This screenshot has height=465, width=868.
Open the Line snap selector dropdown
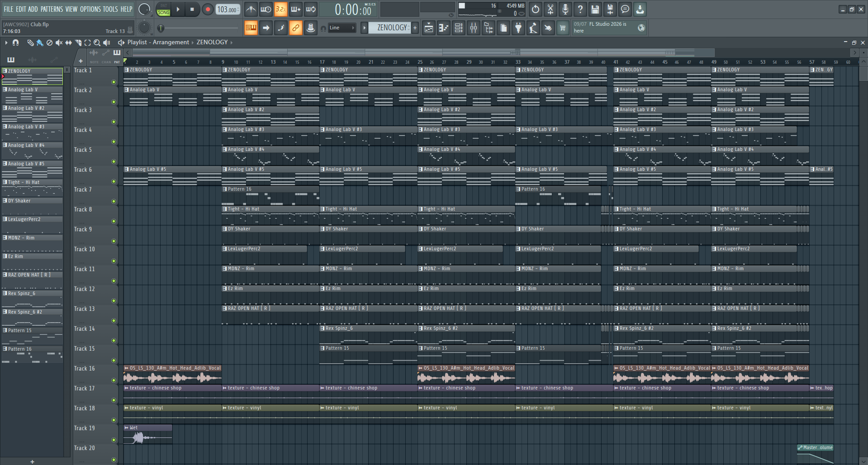[x=342, y=28]
